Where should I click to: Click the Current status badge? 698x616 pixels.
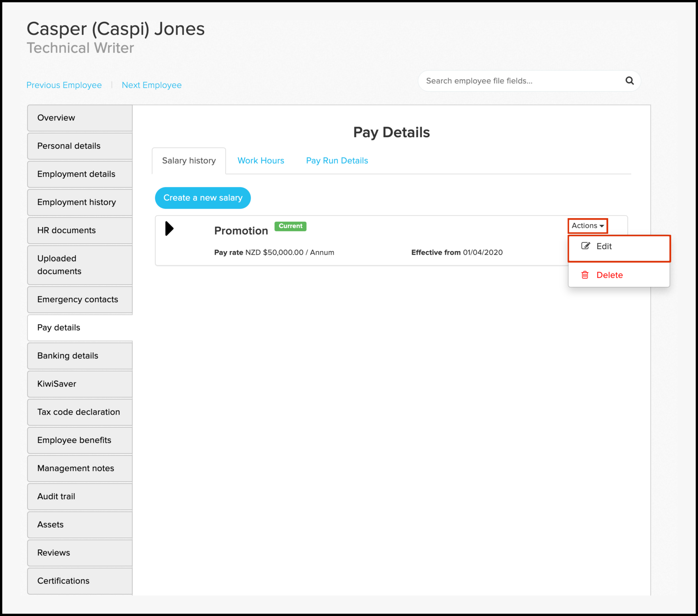[x=290, y=226]
